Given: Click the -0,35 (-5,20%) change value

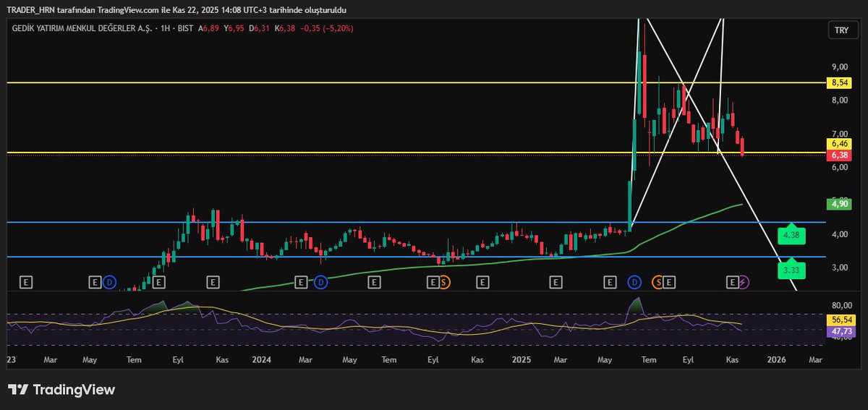Looking at the screenshot, I should 328,28.
